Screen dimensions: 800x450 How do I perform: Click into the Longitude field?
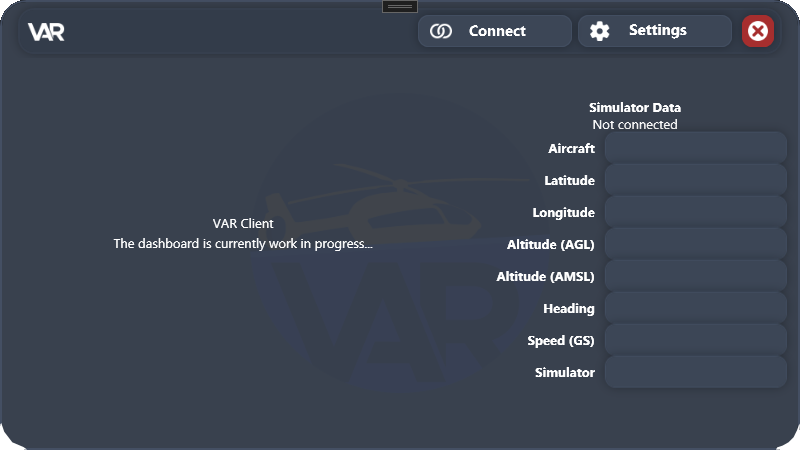click(695, 212)
